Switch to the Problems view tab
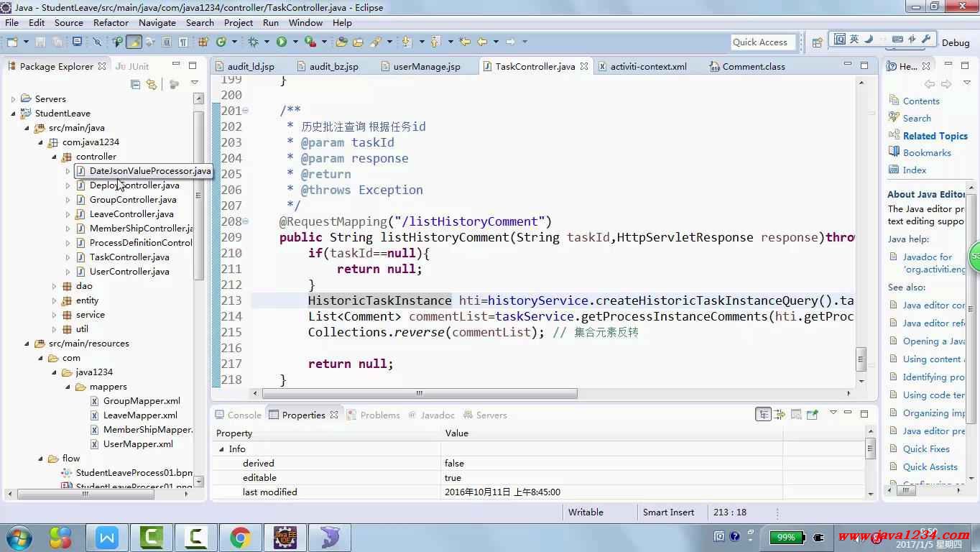The image size is (980, 552). 374,415
